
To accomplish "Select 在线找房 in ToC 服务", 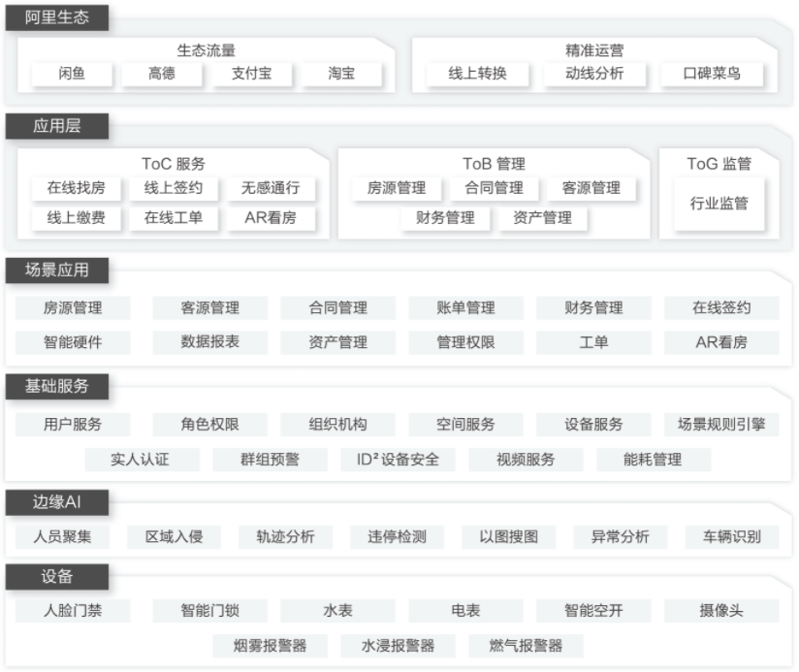I will [x=77, y=188].
